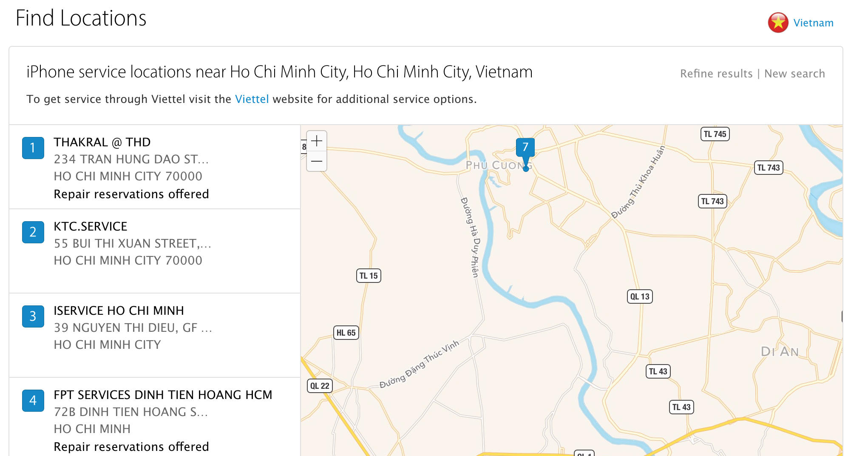The image size is (868, 456).
Task: Open the ISERVICE HO CHI MINH listing
Action: click(x=119, y=311)
